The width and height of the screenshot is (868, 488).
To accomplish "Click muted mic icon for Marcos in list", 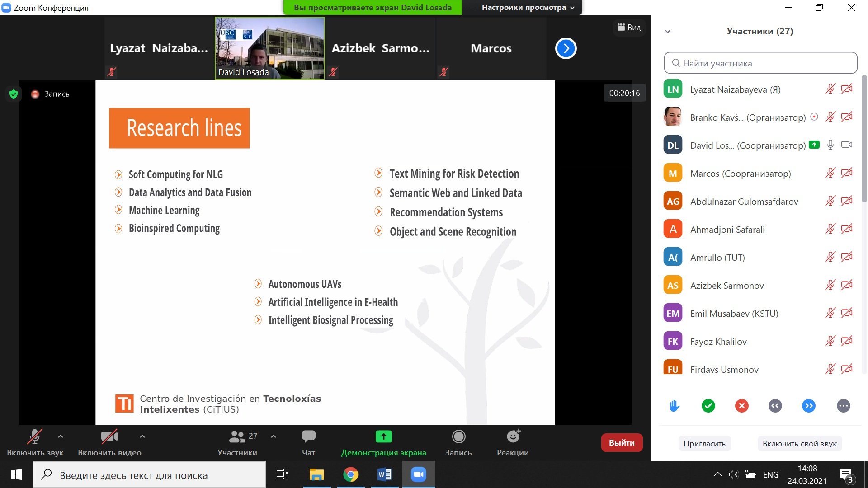I will [830, 173].
